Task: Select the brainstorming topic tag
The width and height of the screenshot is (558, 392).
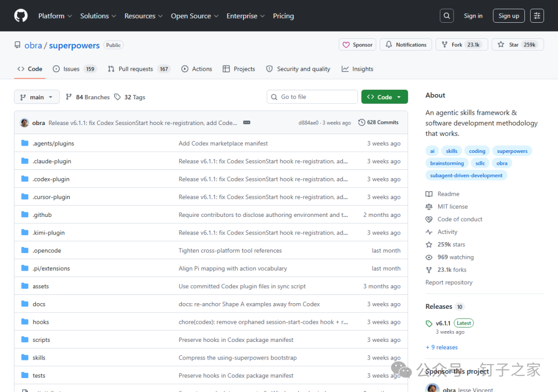Action: (447, 163)
